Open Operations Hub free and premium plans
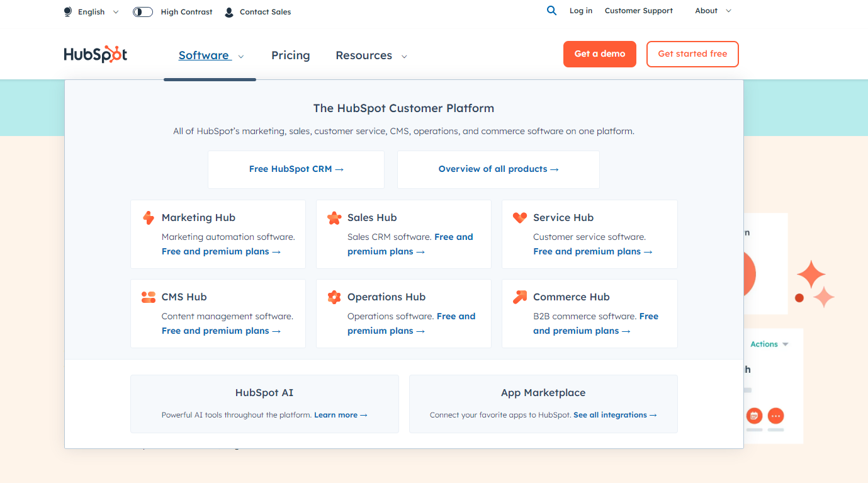The image size is (868, 483). [412, 324]
